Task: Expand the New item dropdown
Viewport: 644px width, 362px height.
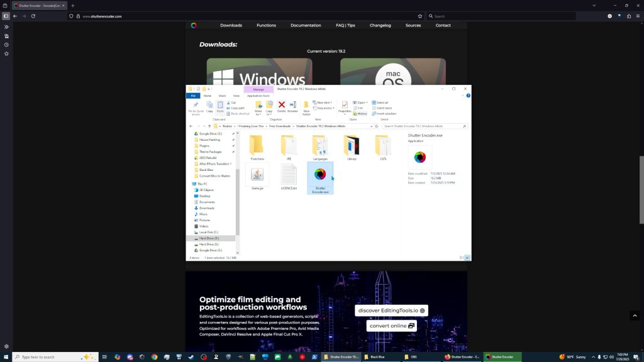Action: (323, 102)
